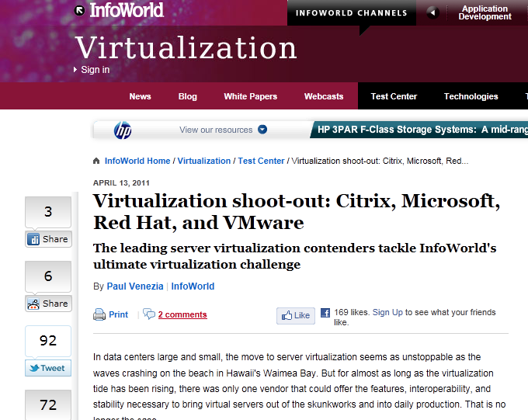Click the printer icon
The image size is (528, 420).
coord(99,314)
